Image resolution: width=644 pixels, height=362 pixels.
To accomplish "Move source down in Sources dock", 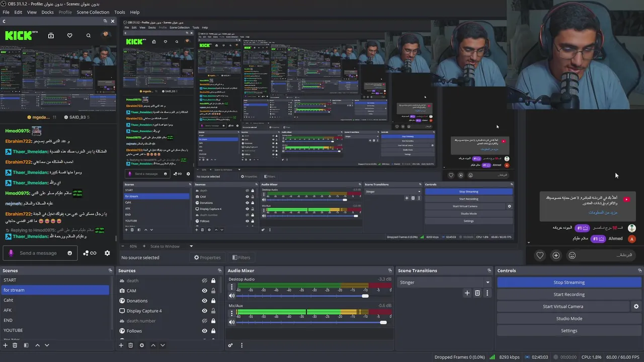I will [162, 345].
